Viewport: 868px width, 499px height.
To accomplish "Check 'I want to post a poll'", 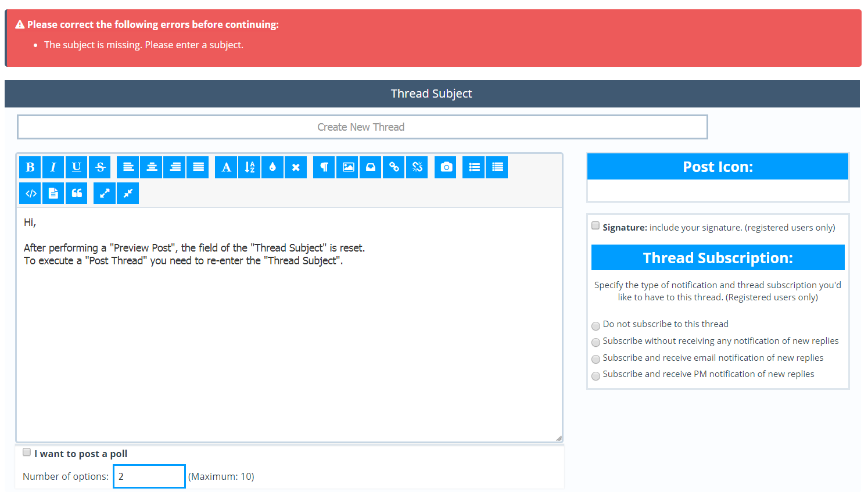I will coord(27,453).
